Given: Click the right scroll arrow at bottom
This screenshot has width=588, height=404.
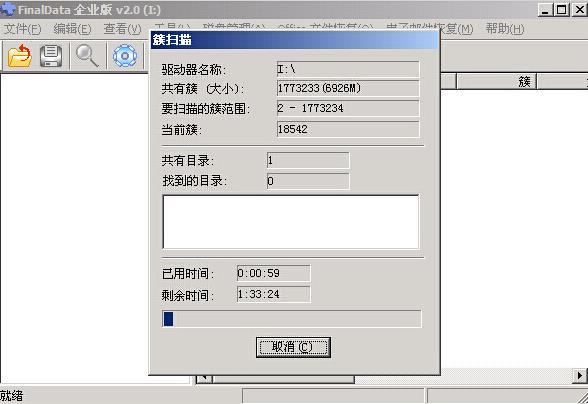Looking at the screenshot, I should click(x=580, y=375).
